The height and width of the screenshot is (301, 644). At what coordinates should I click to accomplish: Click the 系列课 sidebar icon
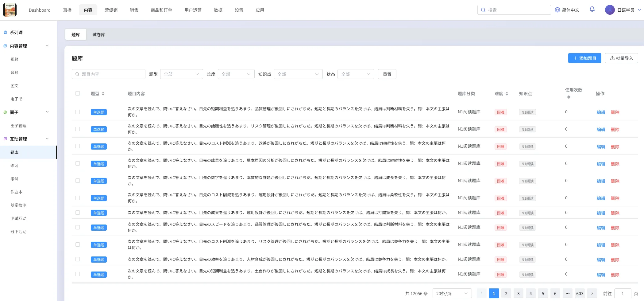click(5, 33)
